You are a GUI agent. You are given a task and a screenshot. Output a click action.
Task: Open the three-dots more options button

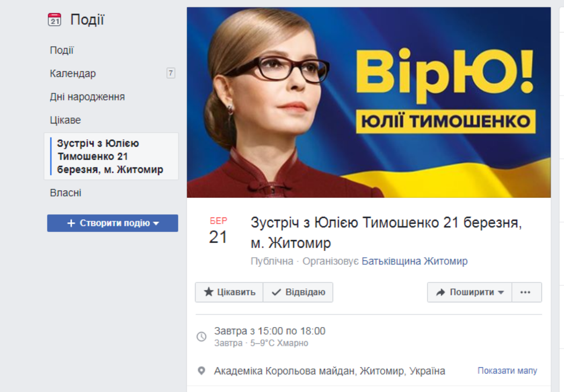tap(526, 292)
